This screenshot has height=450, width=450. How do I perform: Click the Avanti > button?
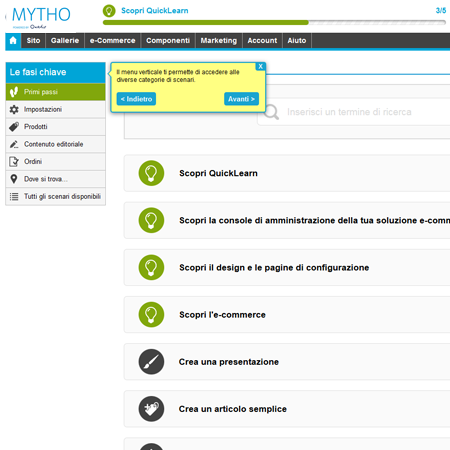tap(241, 99)
